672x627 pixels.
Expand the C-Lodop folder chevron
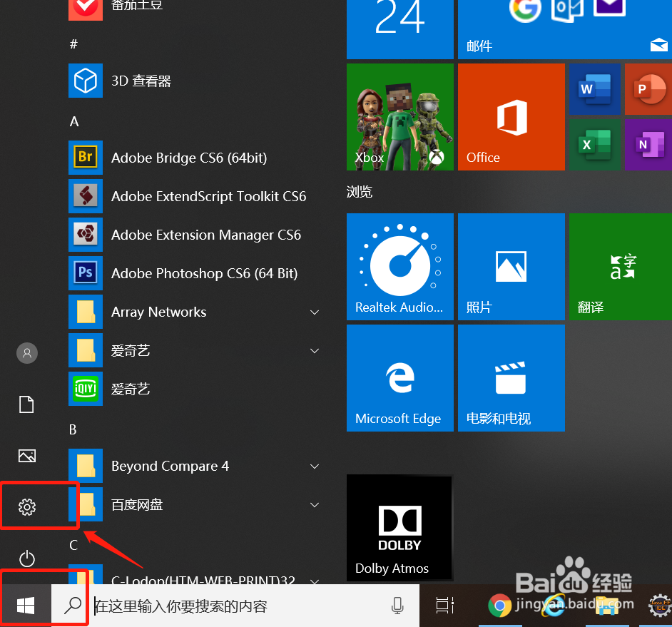pos(315,581)
